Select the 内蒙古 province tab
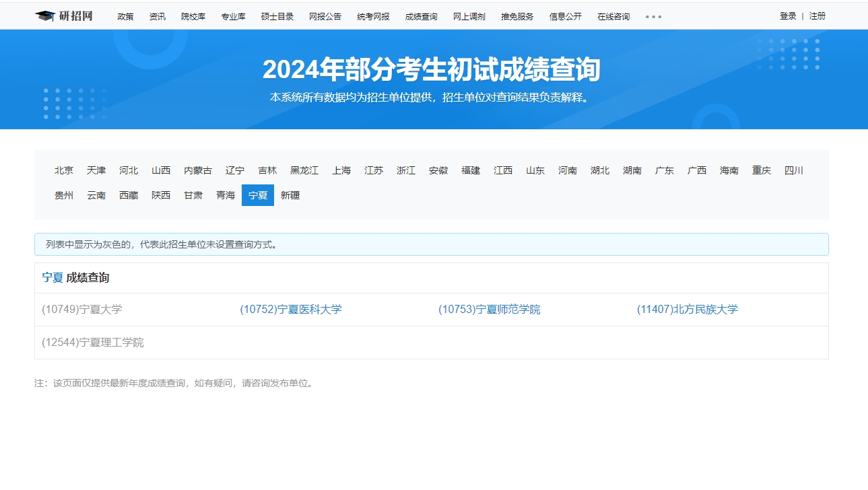The height and width of the screenshot is (490, 868). pos(198,170)
